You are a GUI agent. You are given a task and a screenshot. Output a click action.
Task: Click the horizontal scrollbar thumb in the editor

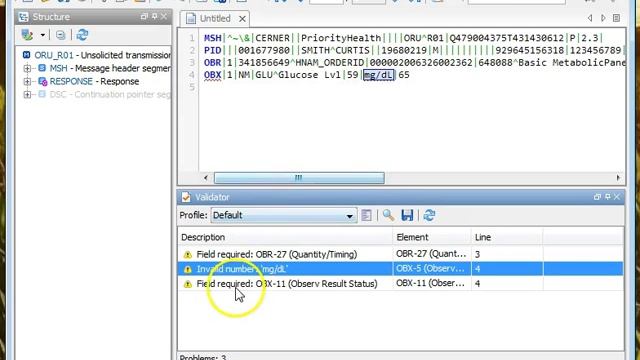point(299,178)
